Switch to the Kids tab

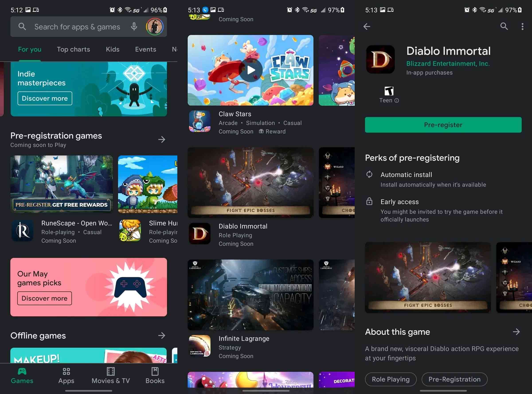point(113,49)
